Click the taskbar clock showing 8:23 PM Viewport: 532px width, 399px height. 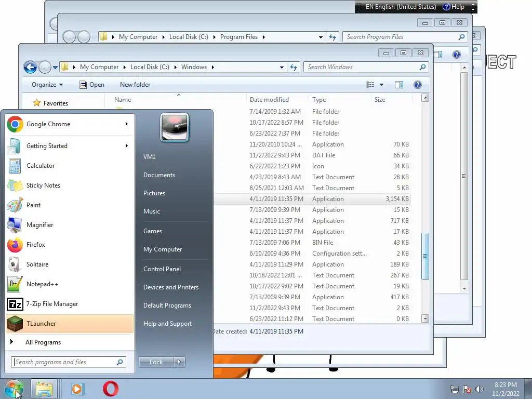click(506, 389)
